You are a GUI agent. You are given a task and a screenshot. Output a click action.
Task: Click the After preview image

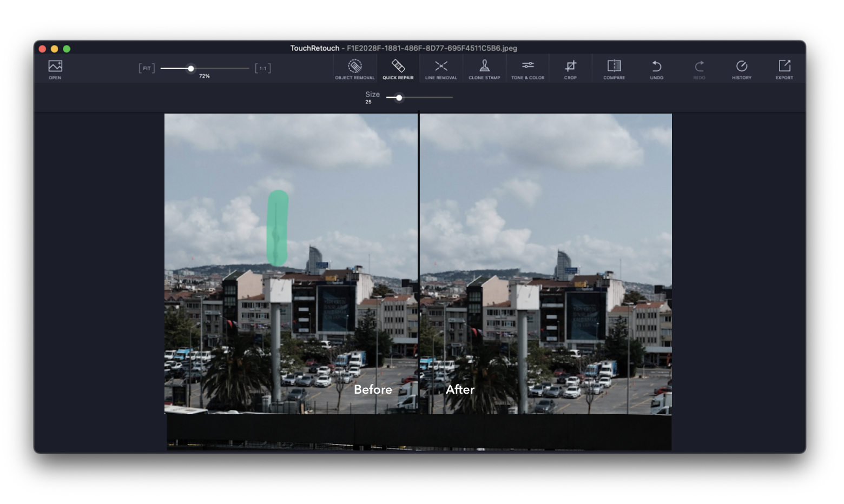[546, 263]
